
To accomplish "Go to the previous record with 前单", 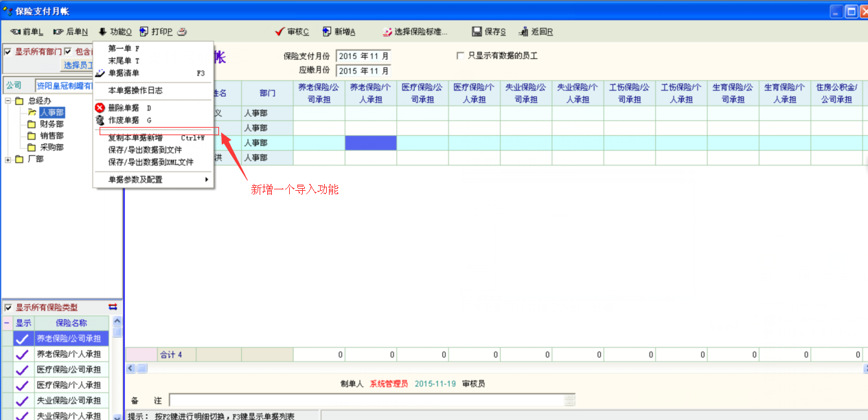I will tap(27, 32).
